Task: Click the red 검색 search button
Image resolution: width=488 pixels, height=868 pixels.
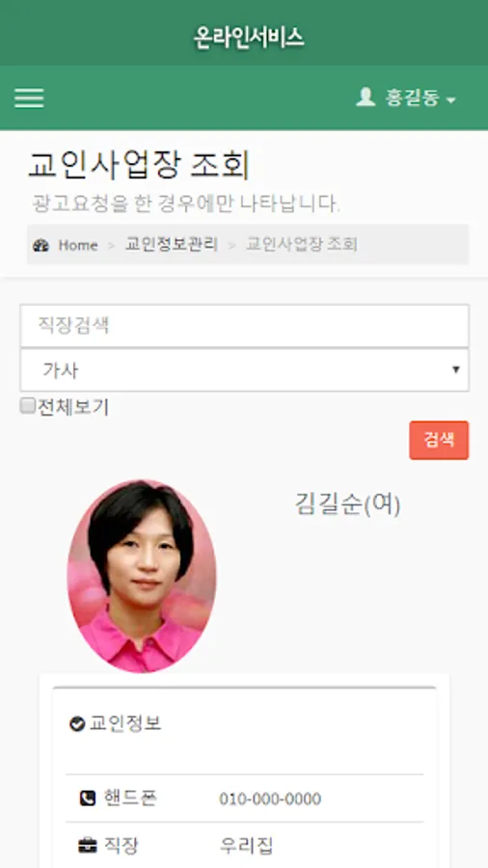Action: pos(439,440)
